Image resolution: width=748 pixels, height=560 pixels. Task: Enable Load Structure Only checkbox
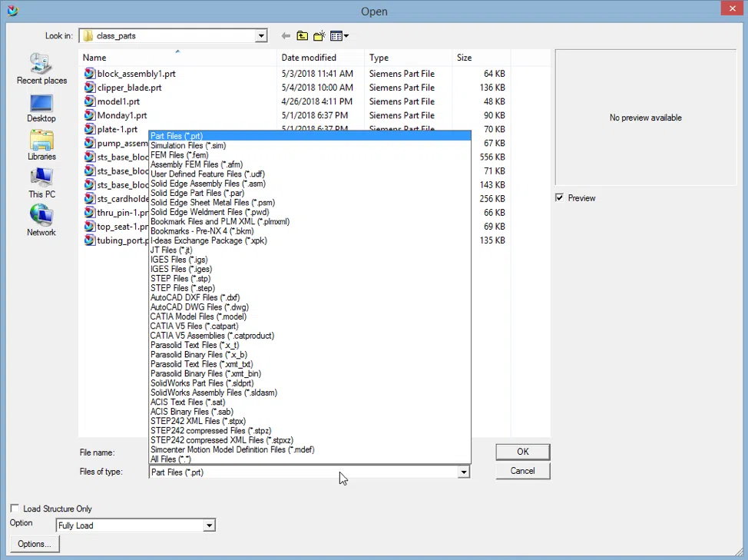[x=15, y=509]
